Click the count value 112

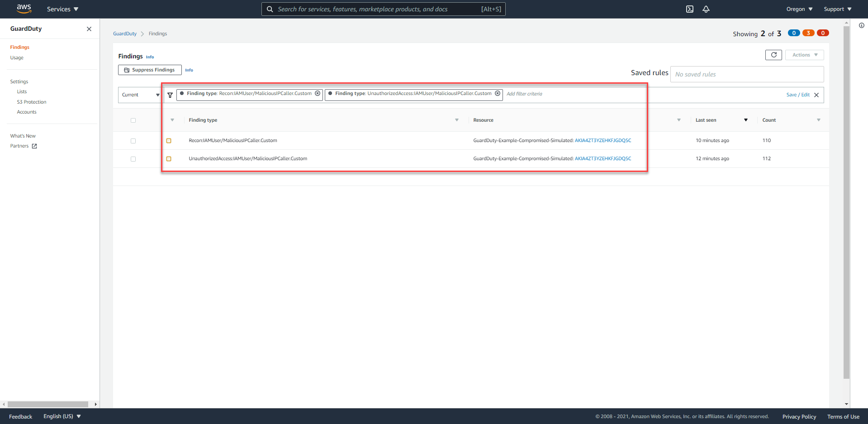767,158
